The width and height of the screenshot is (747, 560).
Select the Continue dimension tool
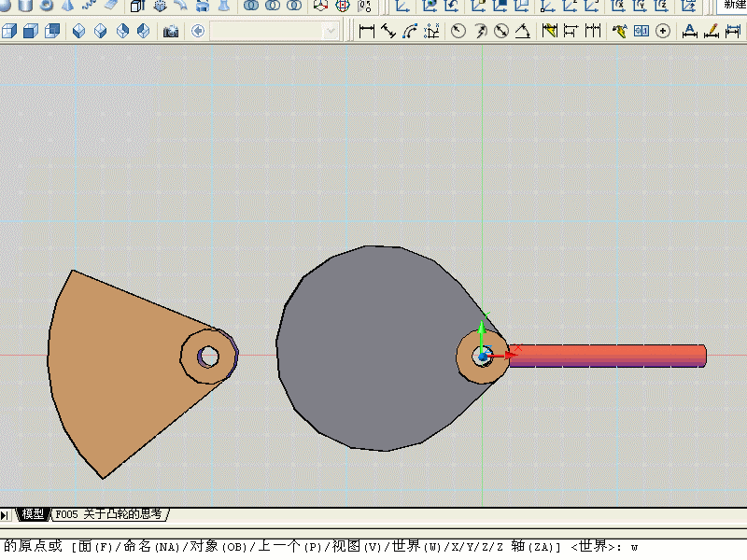[x=593, y=31]
